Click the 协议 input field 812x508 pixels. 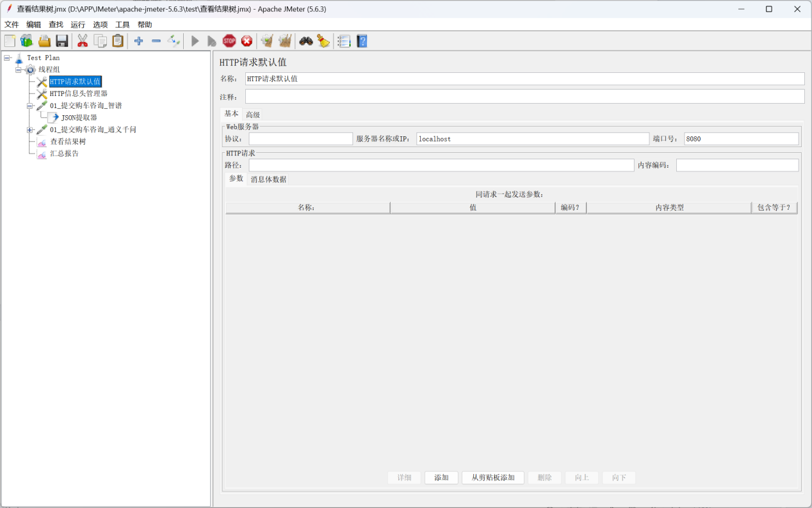pyautogui.click(x=300, y=139)
